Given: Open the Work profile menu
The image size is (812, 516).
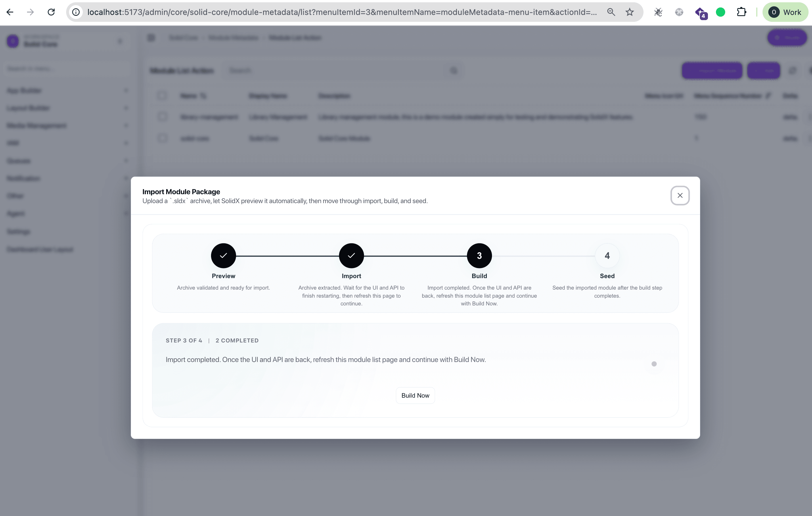Looking at the screenshot, I should 785,12.
